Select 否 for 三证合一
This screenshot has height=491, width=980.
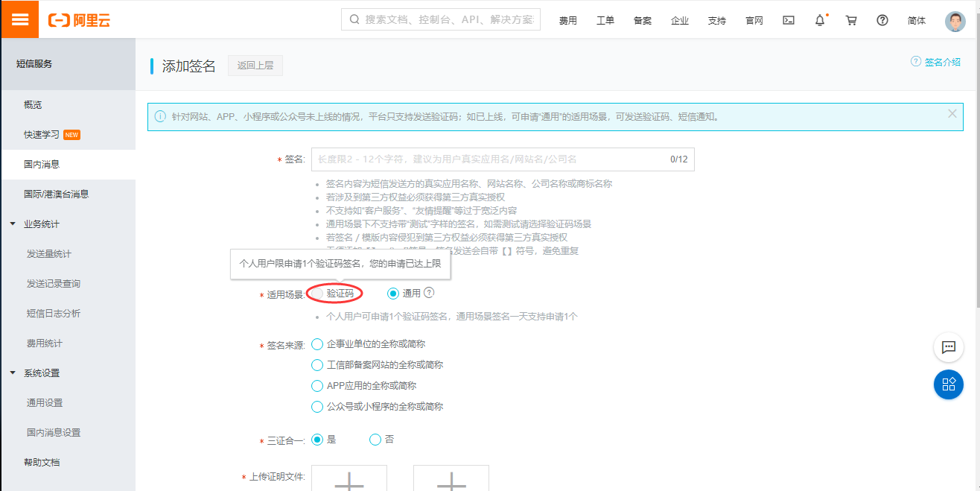(375, 440)
